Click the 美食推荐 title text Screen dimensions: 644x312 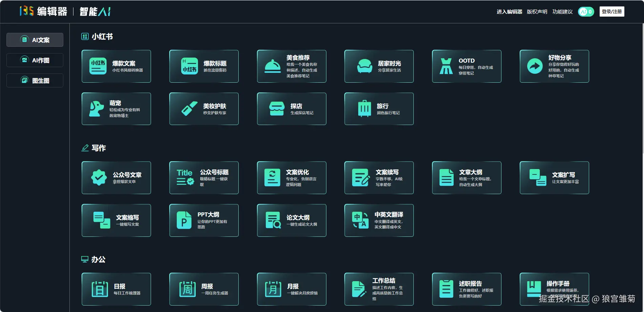(x=298, y=58)
